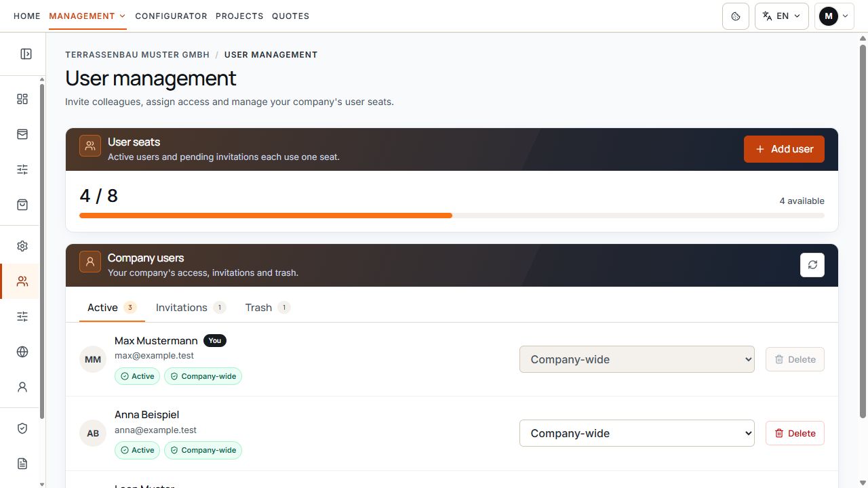The image size is (868, 488).
Task: Refresh the company users list
Action: (x=812, y=265)
